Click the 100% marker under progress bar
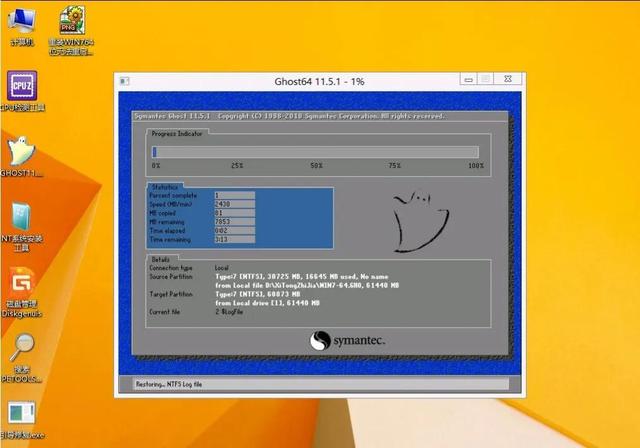640x448 pixels. coord(476,166)
